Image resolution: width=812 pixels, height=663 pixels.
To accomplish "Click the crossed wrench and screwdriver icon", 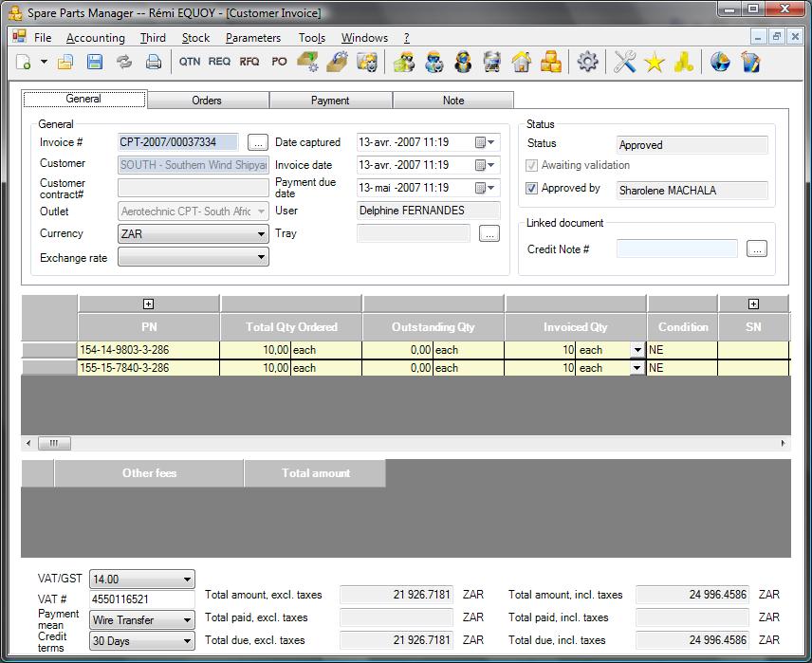I will point(625,63).
